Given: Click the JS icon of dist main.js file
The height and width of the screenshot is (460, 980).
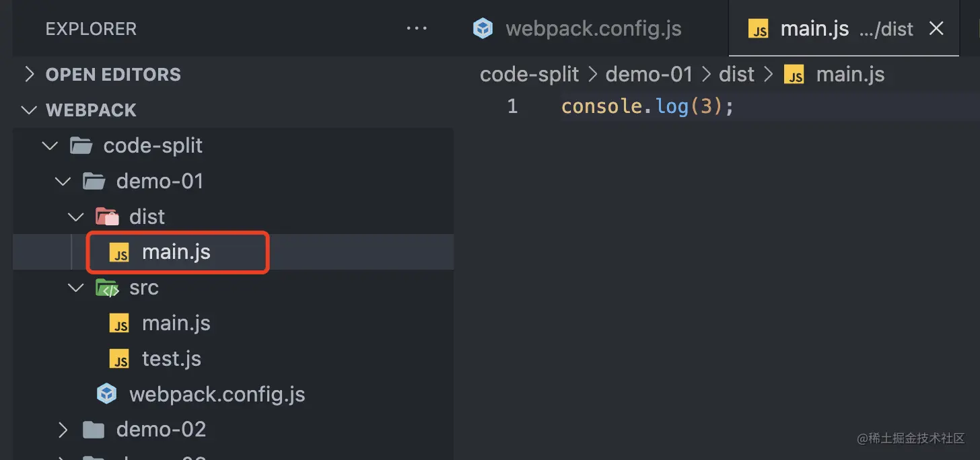Looking at the screenshot, I should [x=120, y=253].
